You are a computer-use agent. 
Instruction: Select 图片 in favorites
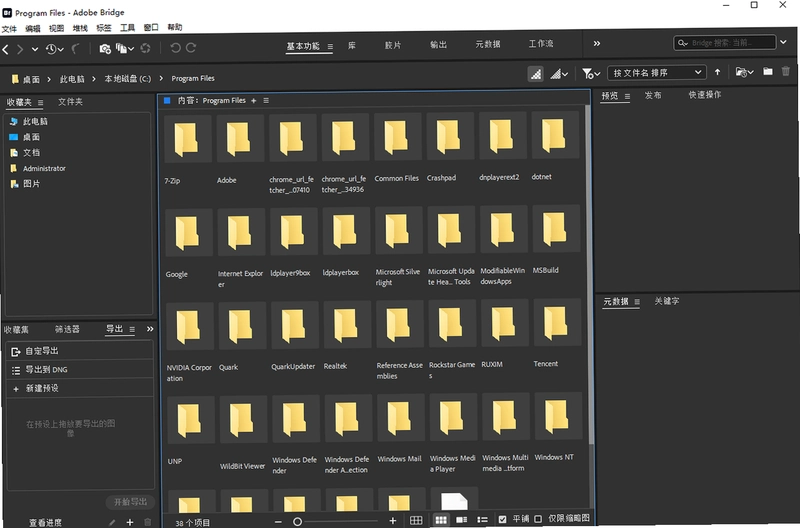click(31, 184)
